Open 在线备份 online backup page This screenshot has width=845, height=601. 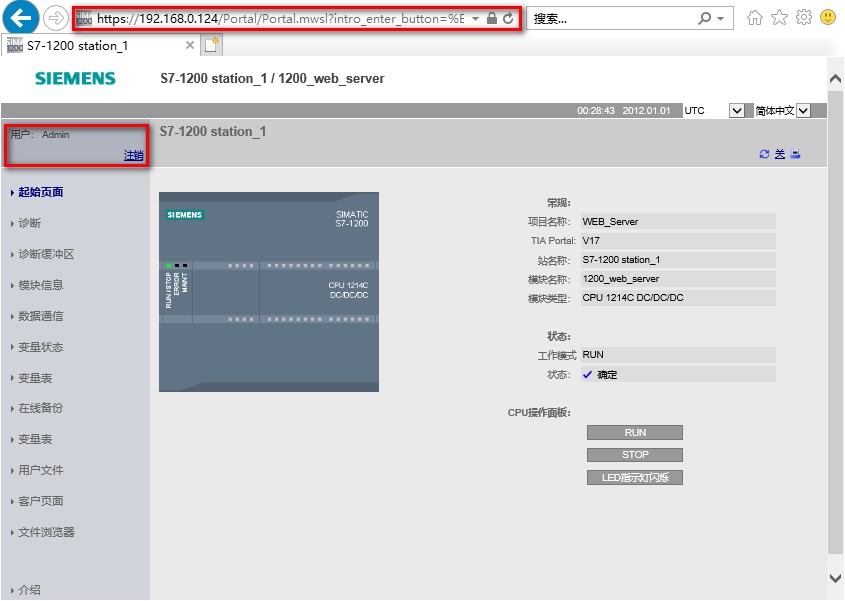pyautogui.click(x=41, y=408)
